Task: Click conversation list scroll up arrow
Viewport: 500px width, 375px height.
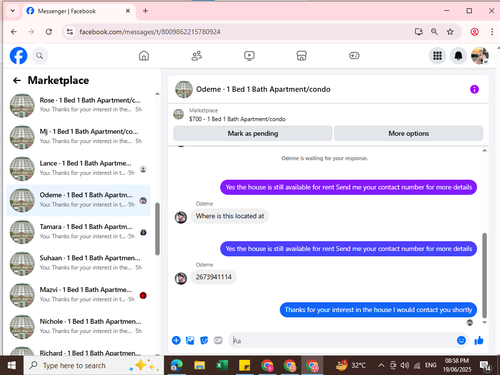Action: tap(157, 94)
